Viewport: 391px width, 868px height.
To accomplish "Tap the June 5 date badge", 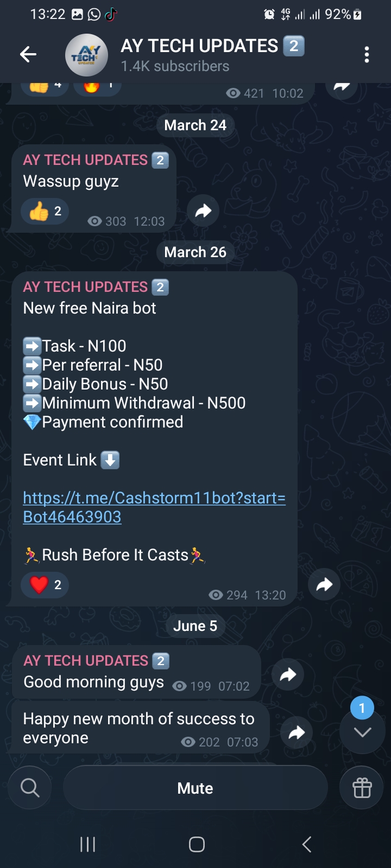I will coord(195,626).
